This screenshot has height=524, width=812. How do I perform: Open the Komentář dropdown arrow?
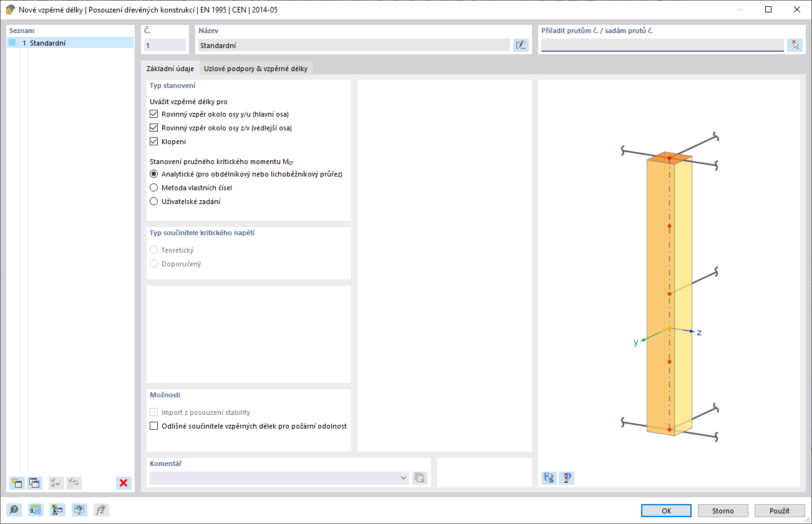[x=403, y=478]
